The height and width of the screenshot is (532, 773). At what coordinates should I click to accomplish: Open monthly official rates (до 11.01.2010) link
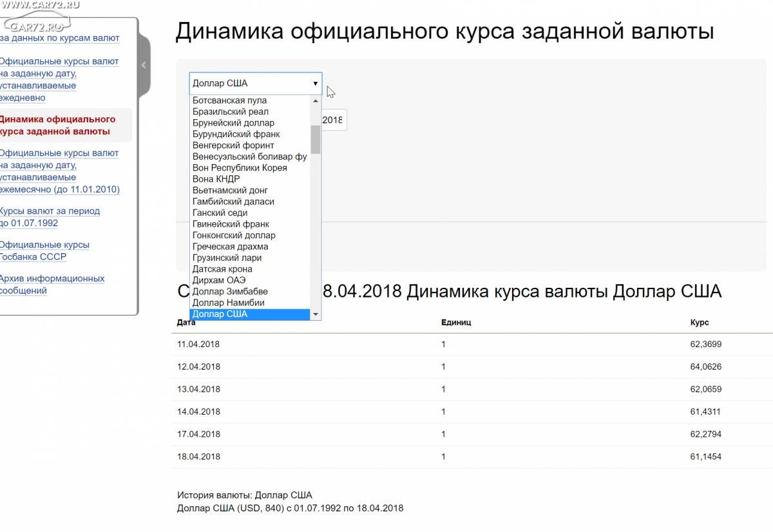tap(59, 171)
